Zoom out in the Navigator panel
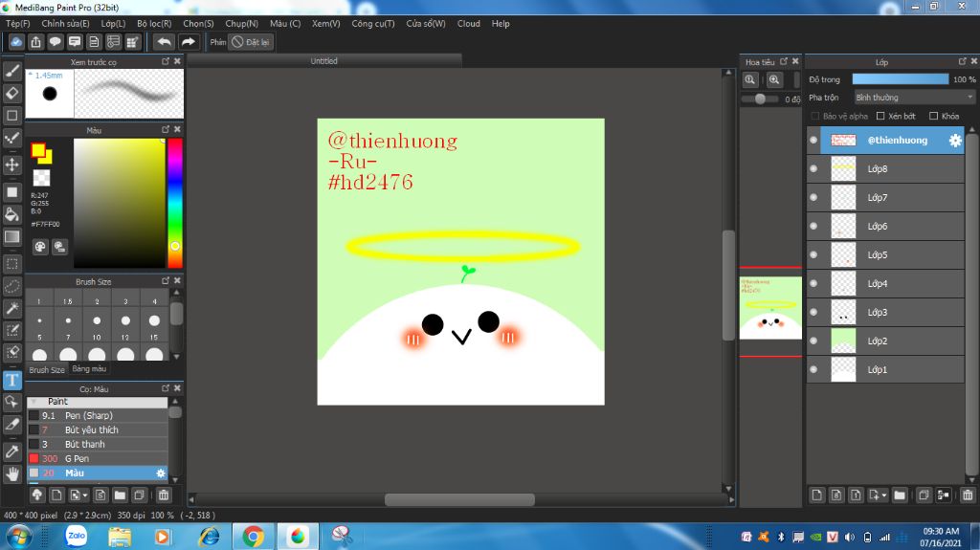This screenshot has height=550, width=980. (750, 79)
